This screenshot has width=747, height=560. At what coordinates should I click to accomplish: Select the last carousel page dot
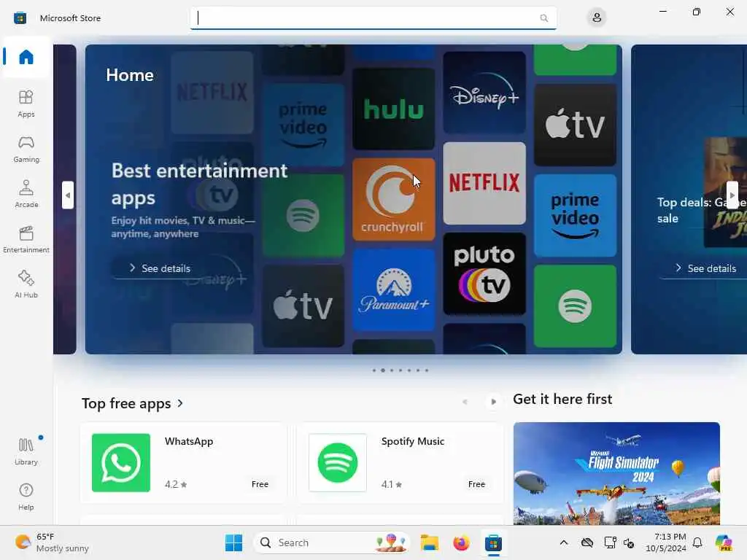pyautogui.click(x=427, y=370)
